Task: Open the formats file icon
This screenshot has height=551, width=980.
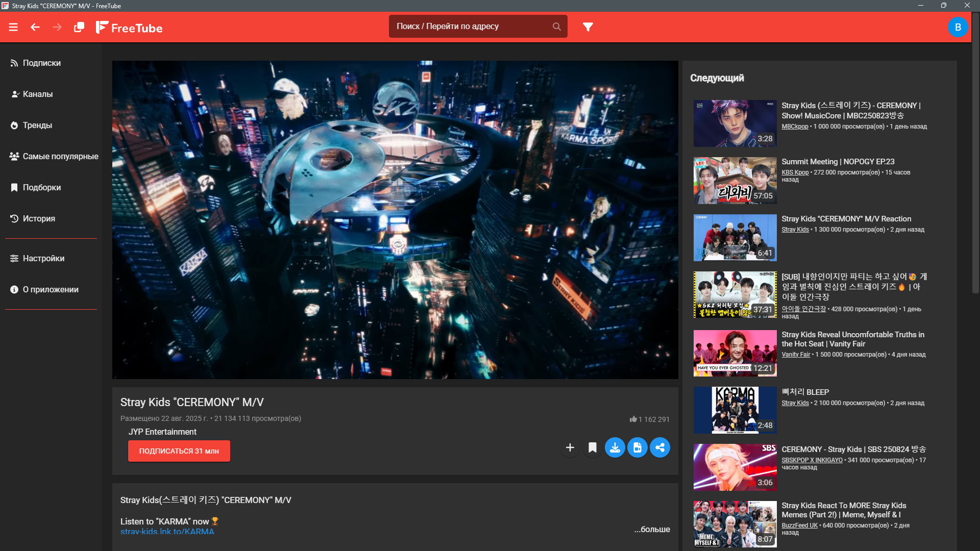Action: tap(638, 447)
